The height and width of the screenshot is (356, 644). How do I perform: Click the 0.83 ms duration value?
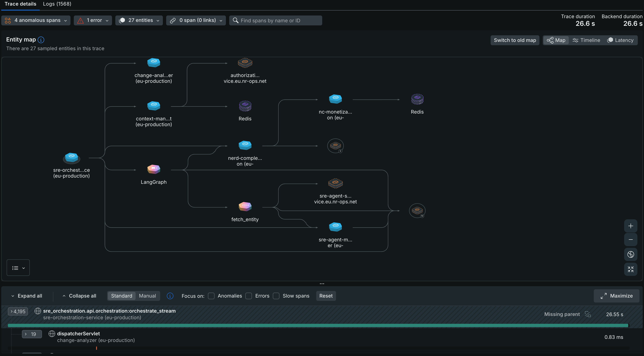tap(614, 337)
